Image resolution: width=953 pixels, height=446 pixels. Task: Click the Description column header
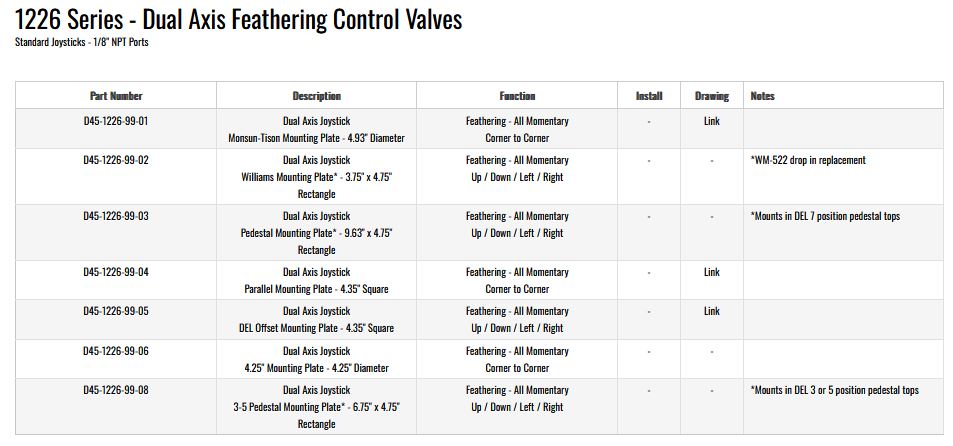click(316, 96)
